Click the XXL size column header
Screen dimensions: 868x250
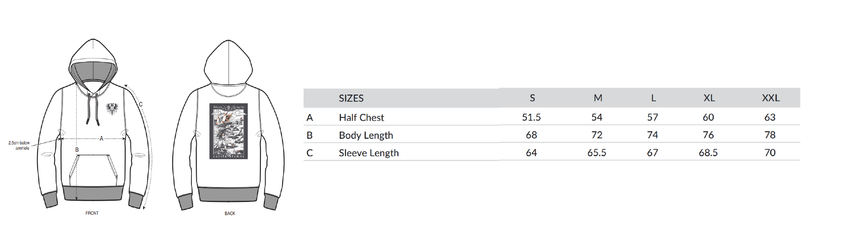point(771,98)
